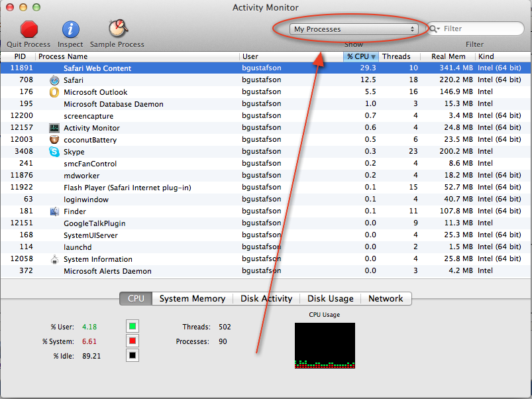Click the Threads count 502 value
The height and width of the screenshot is (399, 532).
pyautogui.click(x=225, y=327)
